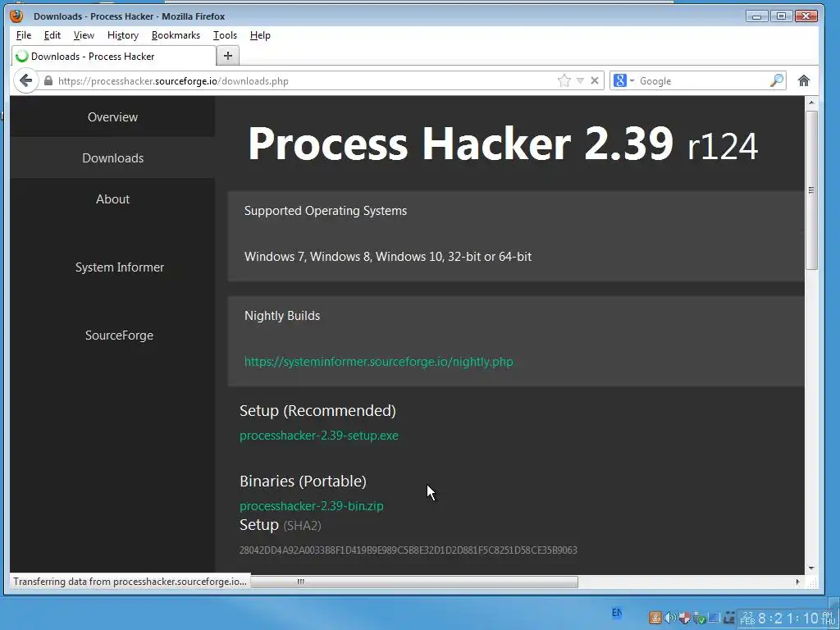Open the Help menu
The image size is (840, 630).
tap(260, 35)
